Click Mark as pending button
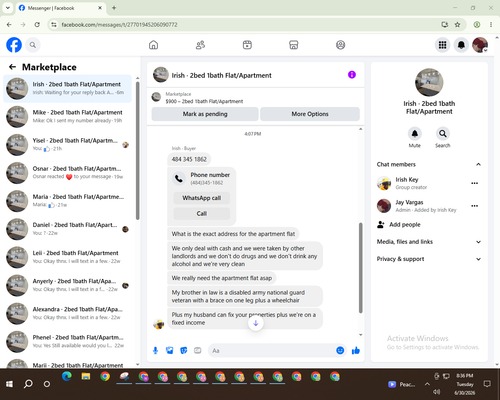This screenshot has height=400, width=500. 205,114
